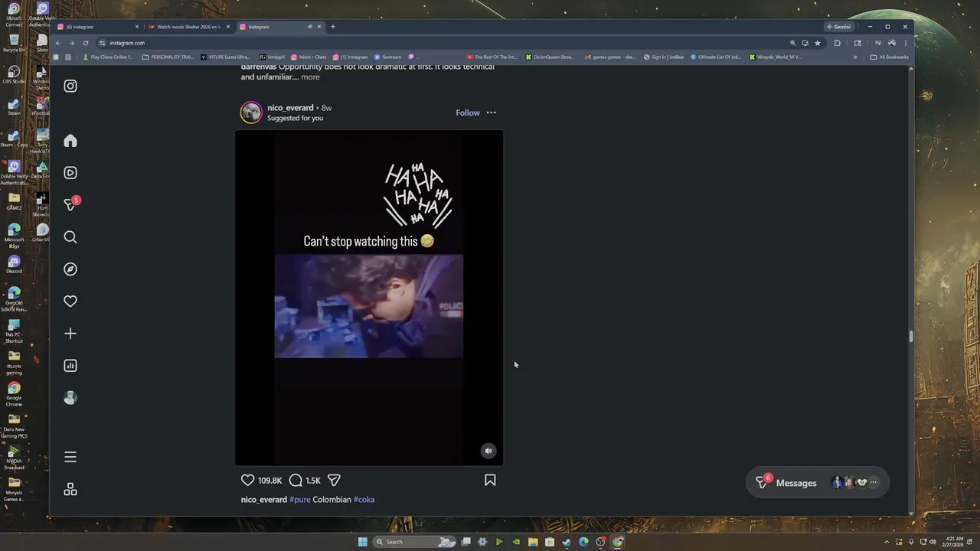Play the 'Can't stop watching this' video

[x=368, y=298]
